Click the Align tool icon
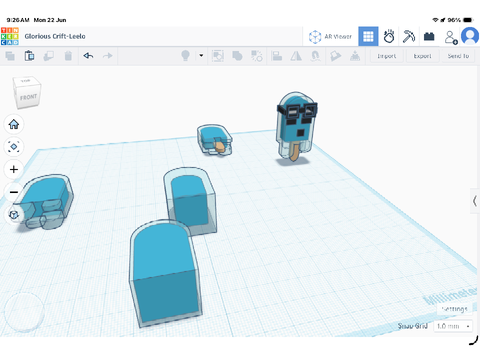The height and width of the screenshot is (360, 480). point(277,56)
